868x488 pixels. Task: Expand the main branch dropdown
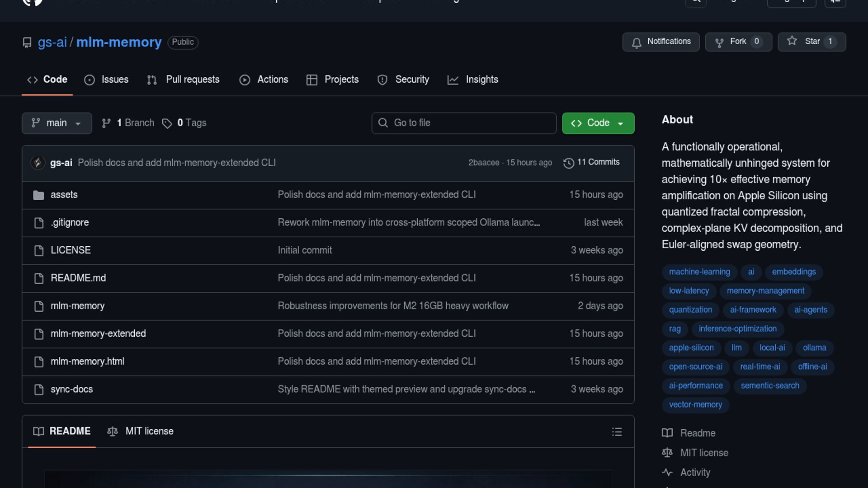click(x=57, y=123)
